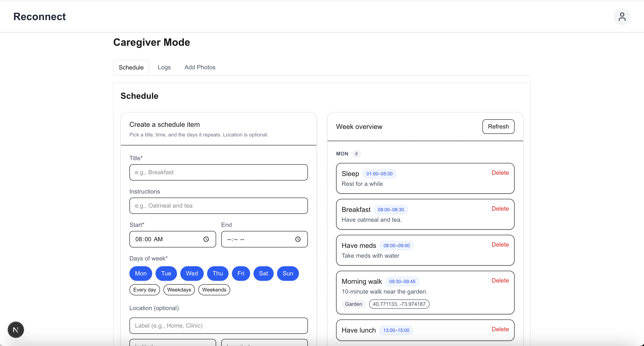
Task: Select the Weekends preset
Action: point(214,290)
